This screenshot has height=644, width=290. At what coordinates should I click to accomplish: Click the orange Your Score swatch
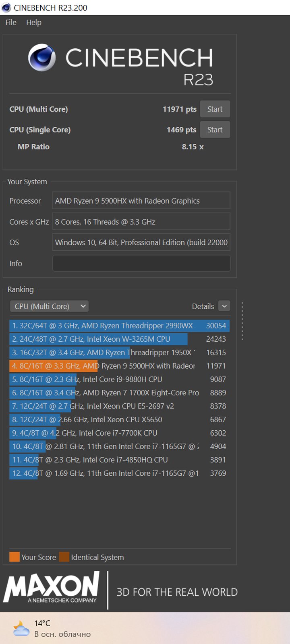(x=14, y=557)
